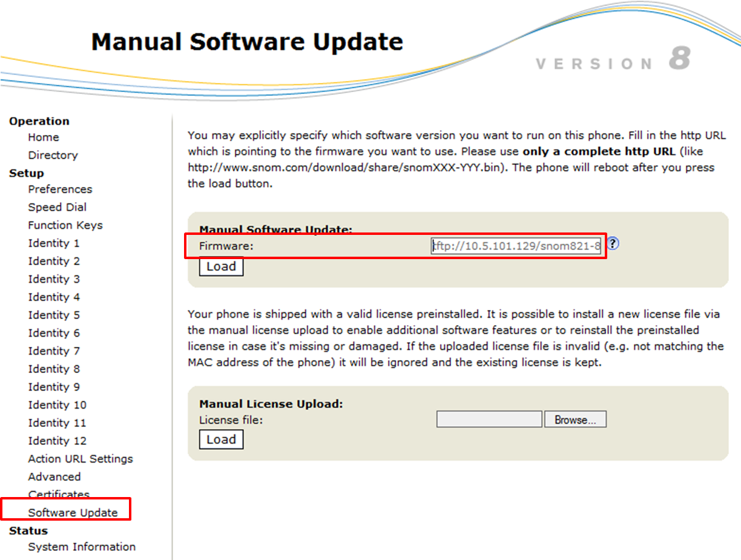The height and width of the screenshot is (560, 741).
Task: Open the Function Keys page
Action: coord(65,225)
